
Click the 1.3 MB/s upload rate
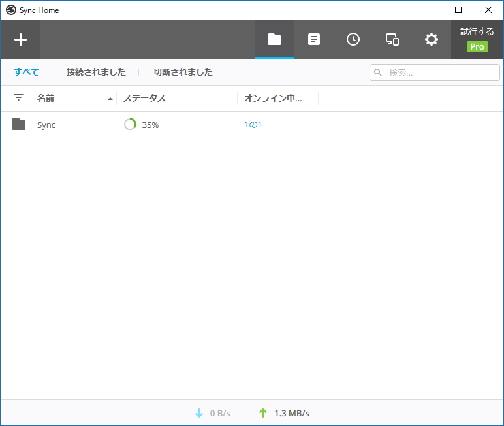[292, 413]
